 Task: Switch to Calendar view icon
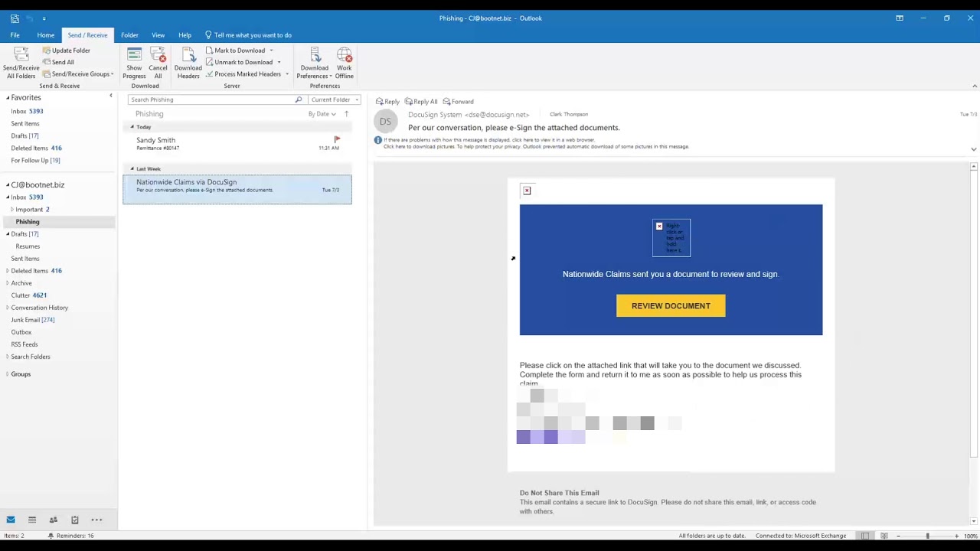point(32,520)
